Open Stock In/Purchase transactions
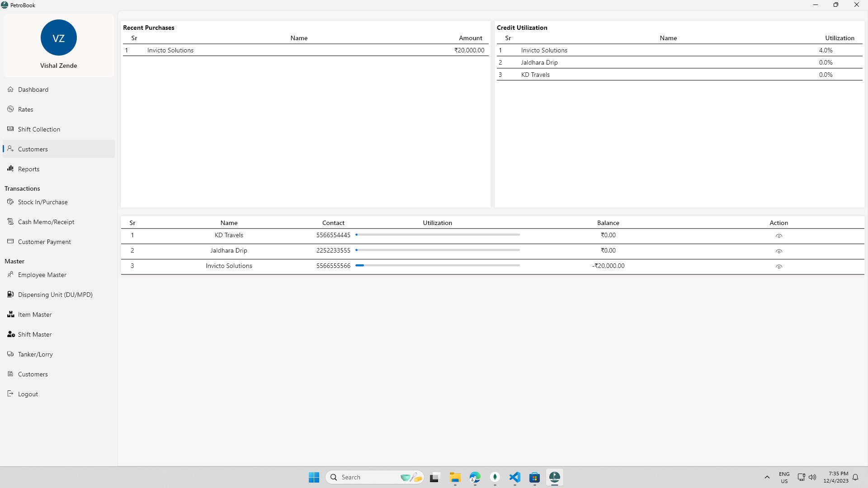This screenshot has height=488, width=868. [58, 202]
